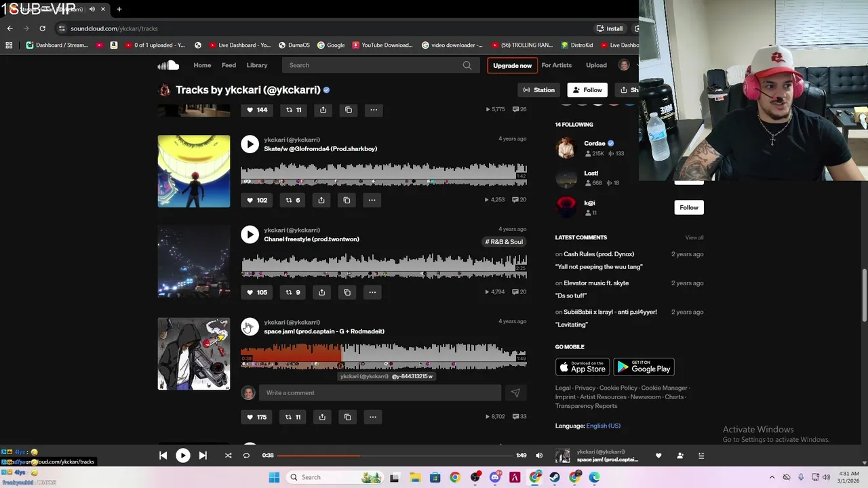
Task: Start the ykckari Station
Action: tap(539, 89)
